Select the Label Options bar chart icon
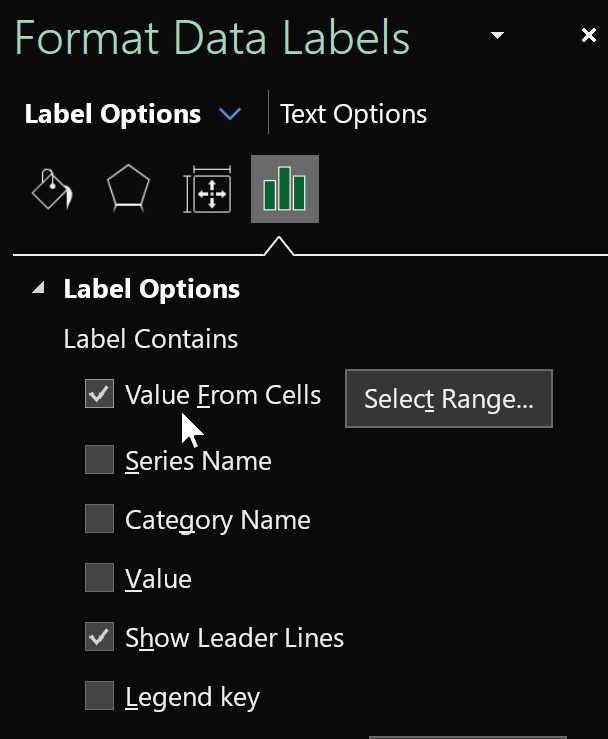The width and height of the screenshot is (608, 739). point(284,189)
